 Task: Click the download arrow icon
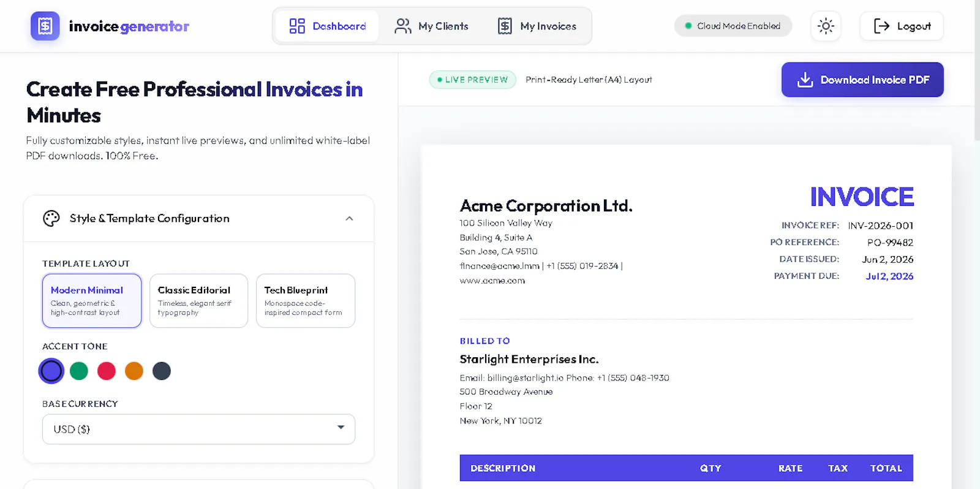point(805,80)
